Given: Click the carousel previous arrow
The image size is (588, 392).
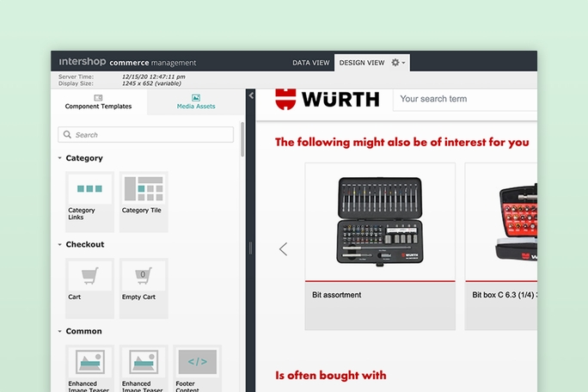Looking at the screenshot, I should click(x=283, y=249).
